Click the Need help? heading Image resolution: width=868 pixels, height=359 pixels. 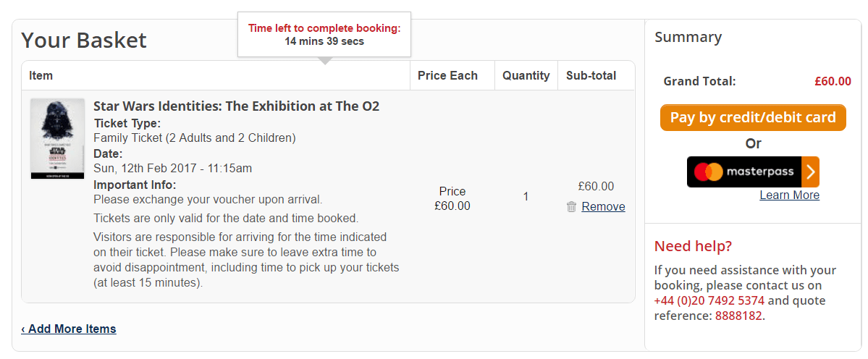pyautogui.click(x=693, y=245)
